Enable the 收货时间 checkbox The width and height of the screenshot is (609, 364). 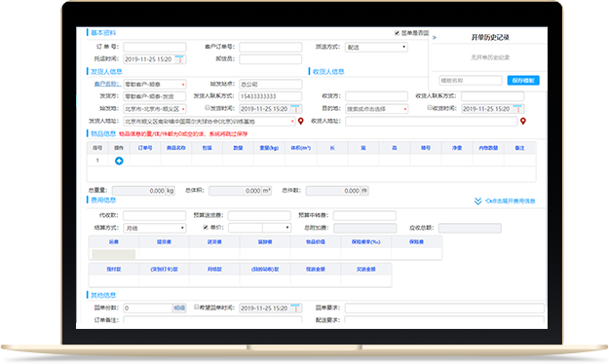pyautogui.click(x=430, y=107)
